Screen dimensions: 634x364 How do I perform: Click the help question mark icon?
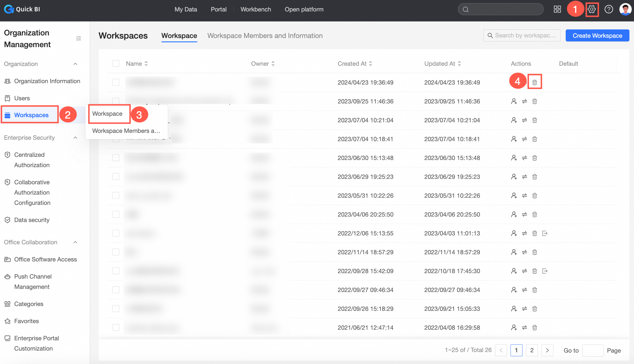609,9
